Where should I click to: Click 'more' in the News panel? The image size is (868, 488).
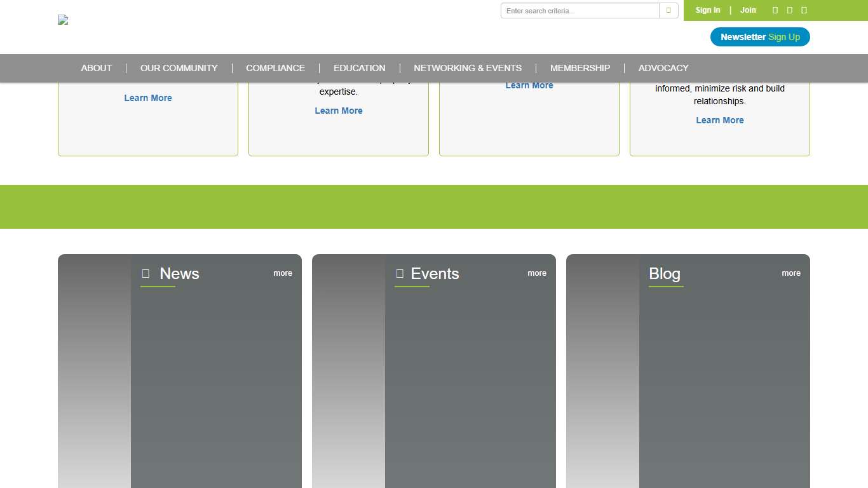(x=283, y=273)
